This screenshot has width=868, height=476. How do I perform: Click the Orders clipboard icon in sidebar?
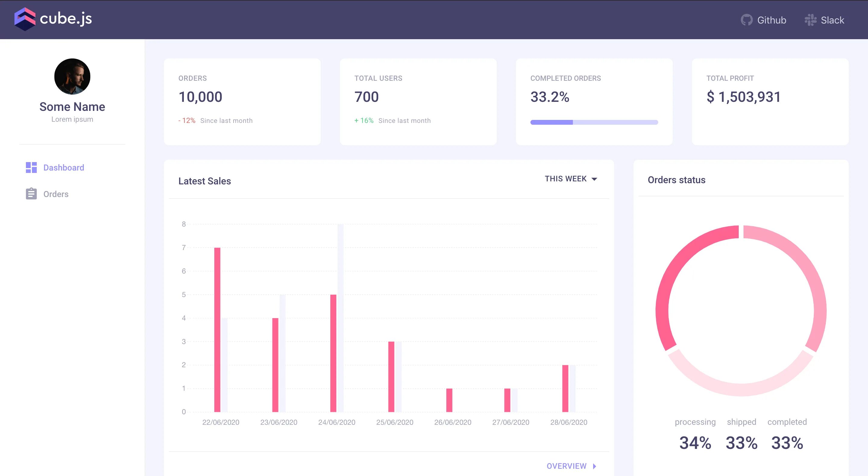coord(31,194)
